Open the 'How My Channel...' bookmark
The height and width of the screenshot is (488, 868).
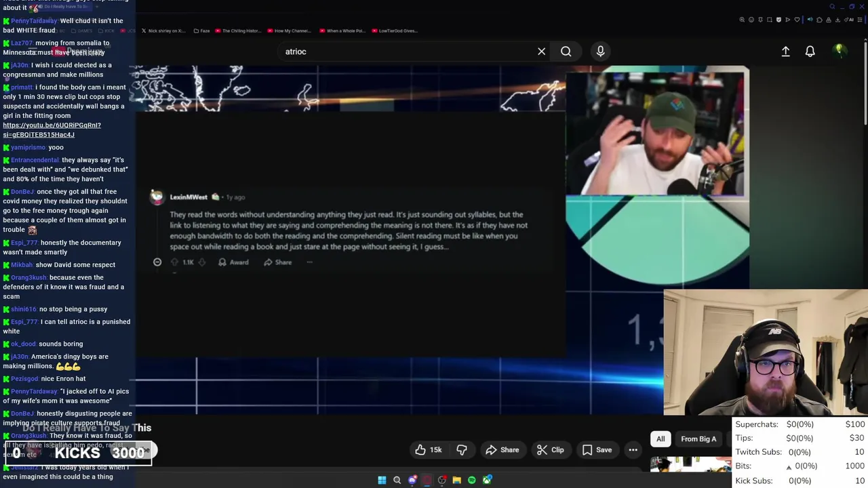pyautogui.click(x=289, y=30)
